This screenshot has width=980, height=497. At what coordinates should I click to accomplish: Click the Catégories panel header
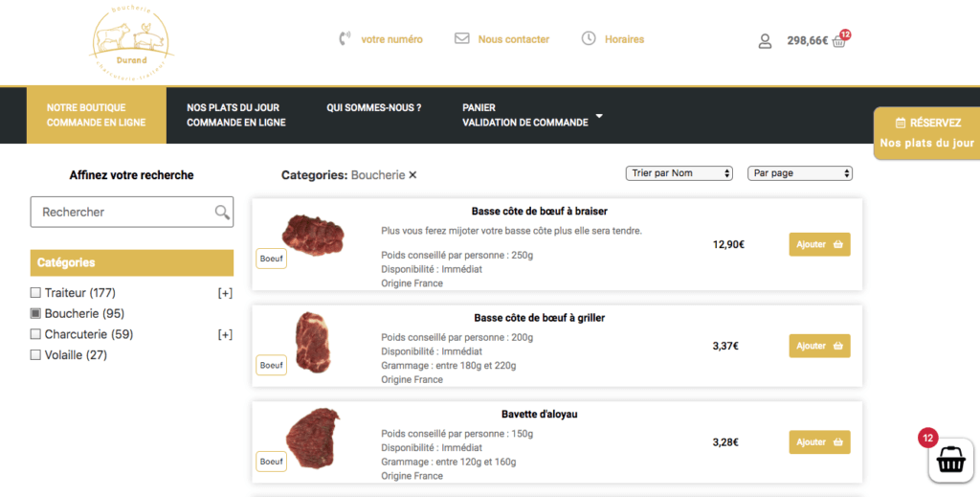tap(132, 262)
